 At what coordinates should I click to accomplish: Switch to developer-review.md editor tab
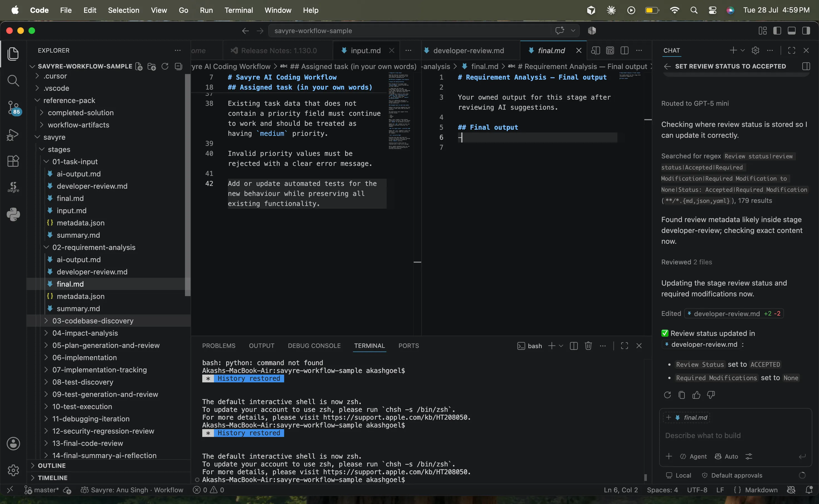point(468,50)
